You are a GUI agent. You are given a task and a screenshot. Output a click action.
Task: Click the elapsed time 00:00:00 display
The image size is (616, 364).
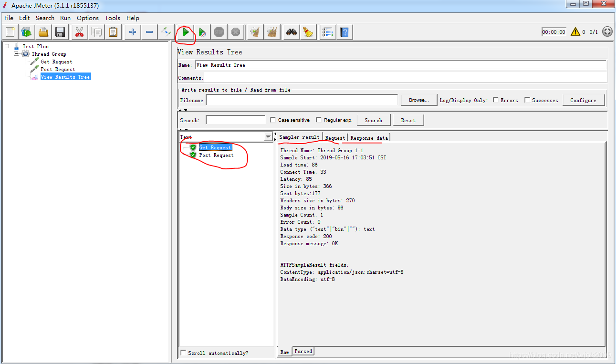553,32
